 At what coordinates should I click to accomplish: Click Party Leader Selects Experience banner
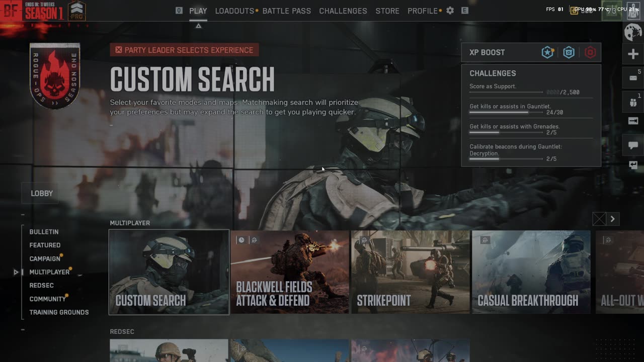coord(185,50)
